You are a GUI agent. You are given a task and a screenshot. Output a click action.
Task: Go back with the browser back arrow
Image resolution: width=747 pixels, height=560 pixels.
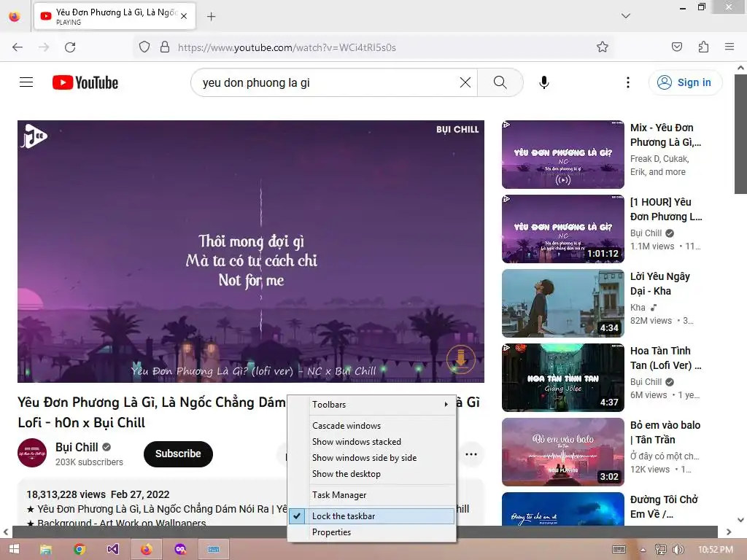click(18, 47)
